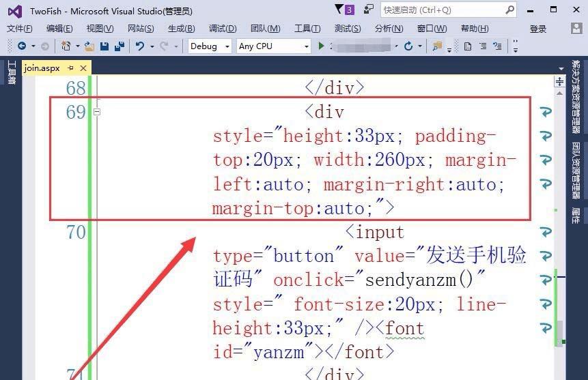The image size is (588, 380).
Task: Open the send feedback icon
Action: (369, 9)
